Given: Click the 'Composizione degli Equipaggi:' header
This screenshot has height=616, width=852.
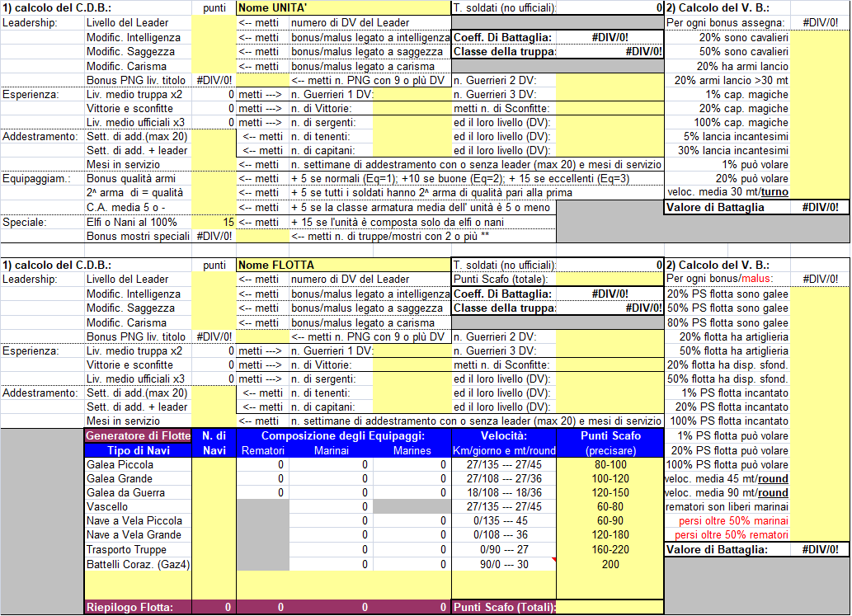Looking at the screenshot, I should pos(343,435).
